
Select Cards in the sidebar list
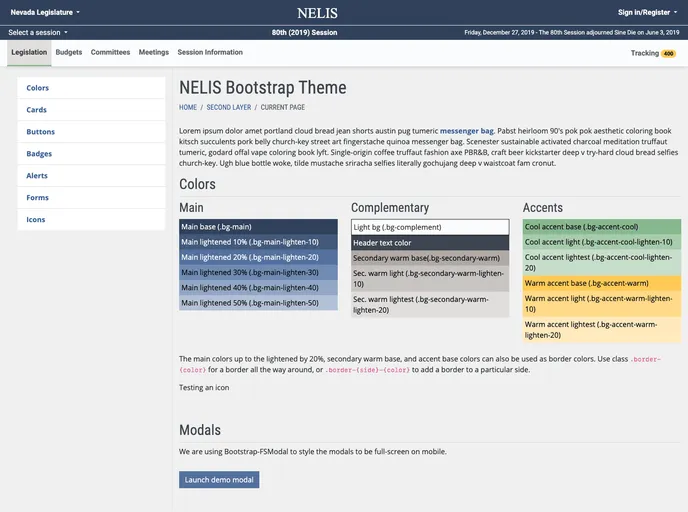coord(37,110)
